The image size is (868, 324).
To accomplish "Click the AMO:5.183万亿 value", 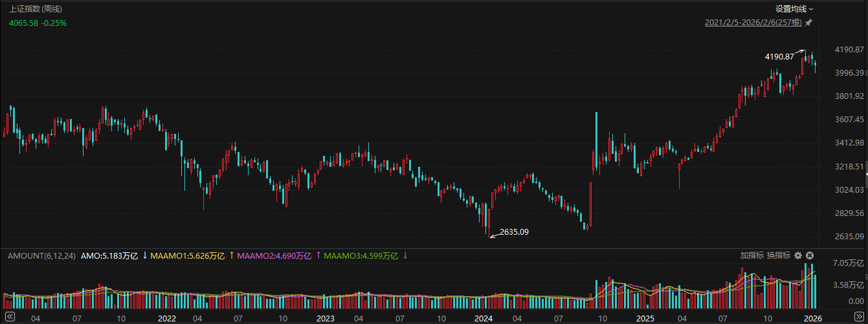I will tap(109, 256).
